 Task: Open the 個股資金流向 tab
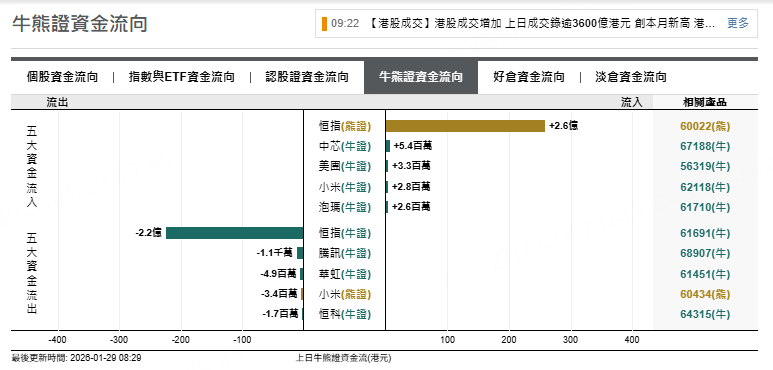click(x=62, y=77)
